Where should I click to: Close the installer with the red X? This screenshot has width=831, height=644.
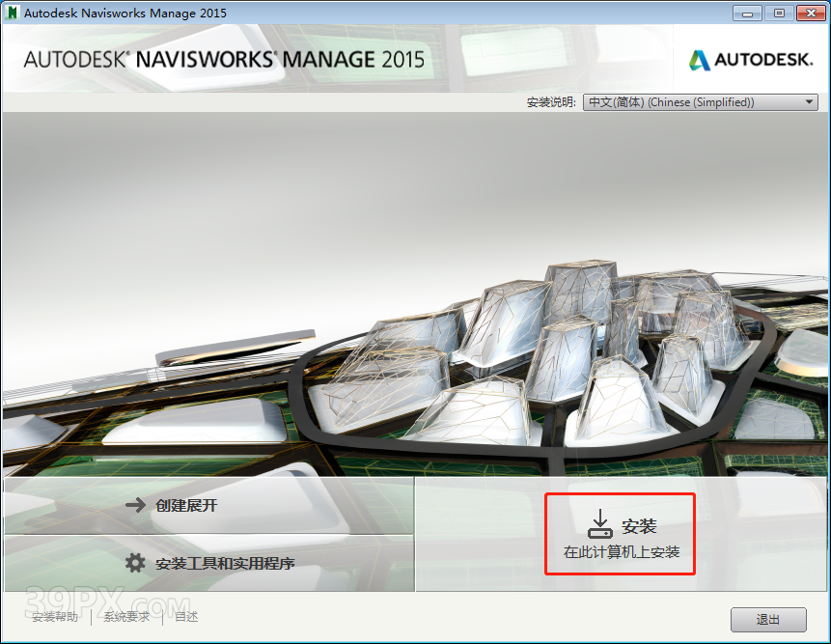[x=808, y=13]
